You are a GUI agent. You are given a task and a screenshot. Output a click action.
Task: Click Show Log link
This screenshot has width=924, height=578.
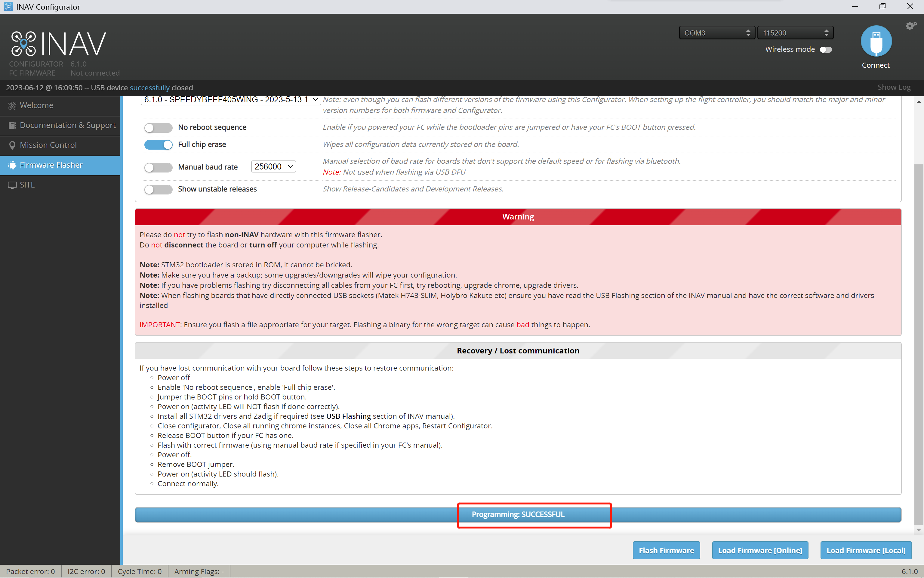point(894,87)
